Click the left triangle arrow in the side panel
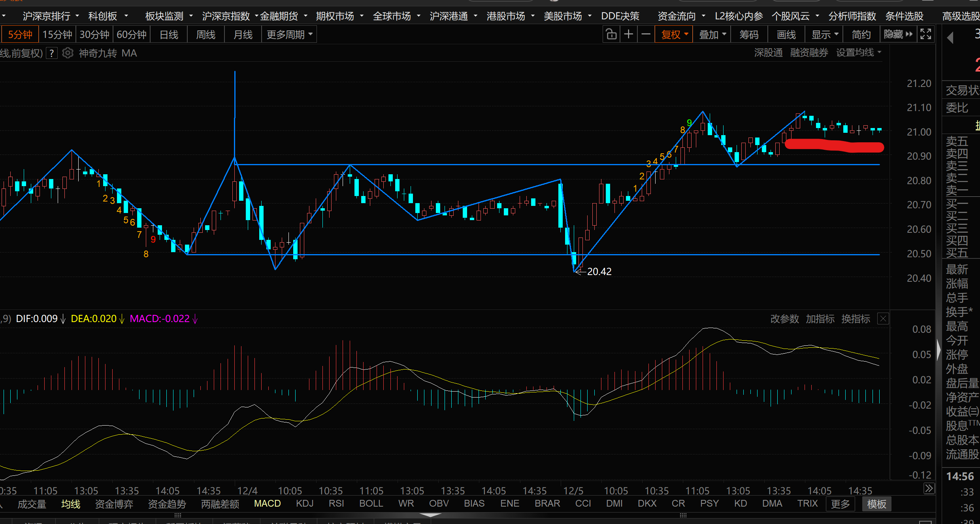980x524 pixels. point(950,38)
